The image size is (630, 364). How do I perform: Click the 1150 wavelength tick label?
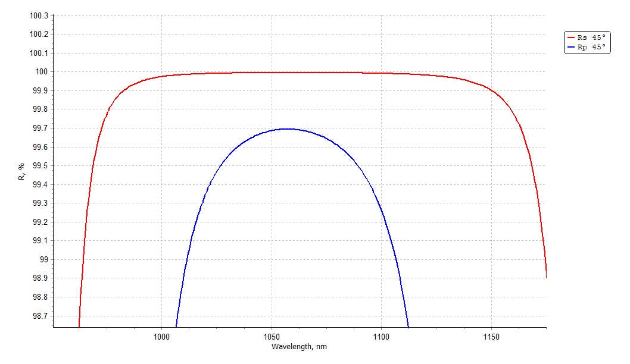pos(491,337)
